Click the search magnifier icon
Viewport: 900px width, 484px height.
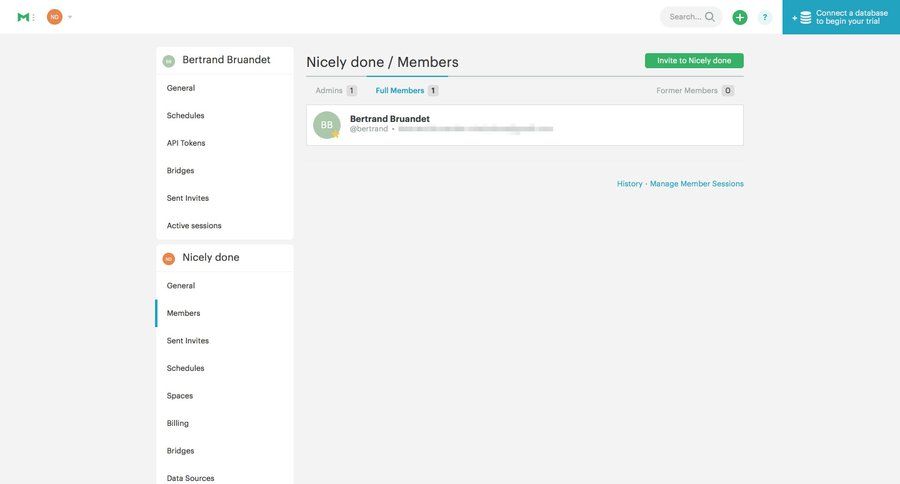pos(710,17)
